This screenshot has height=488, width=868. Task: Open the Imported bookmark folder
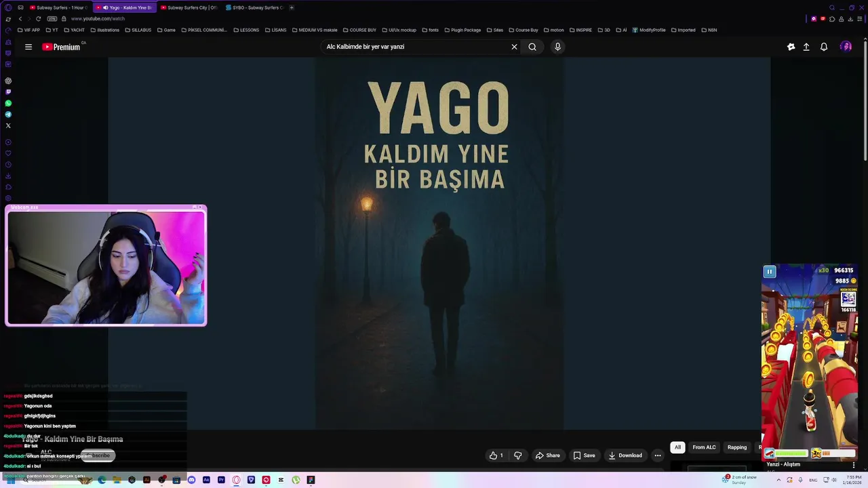(684, 30)
